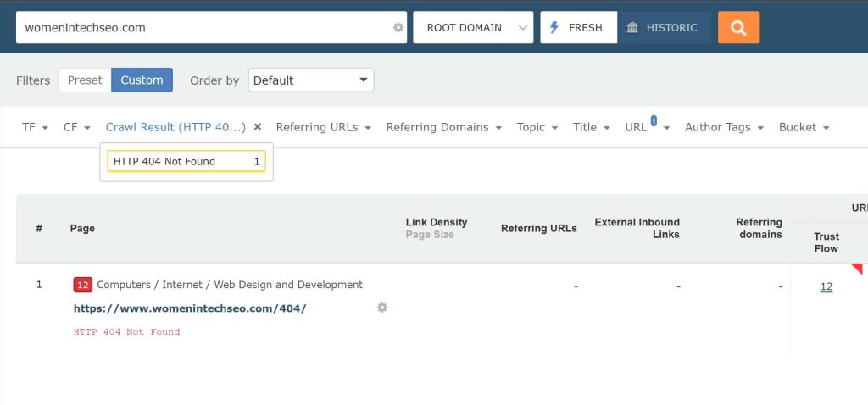Click 'Computers / Internet / Web Design and Development' topic
Image resolution: width=868 pixels, height=405 pixels.
tap(230, 285)
